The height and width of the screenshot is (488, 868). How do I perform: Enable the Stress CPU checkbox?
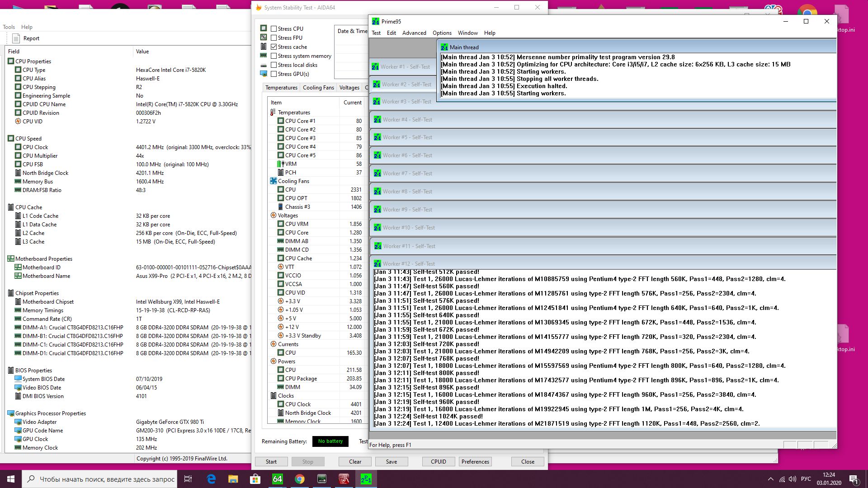coord(274,28)
